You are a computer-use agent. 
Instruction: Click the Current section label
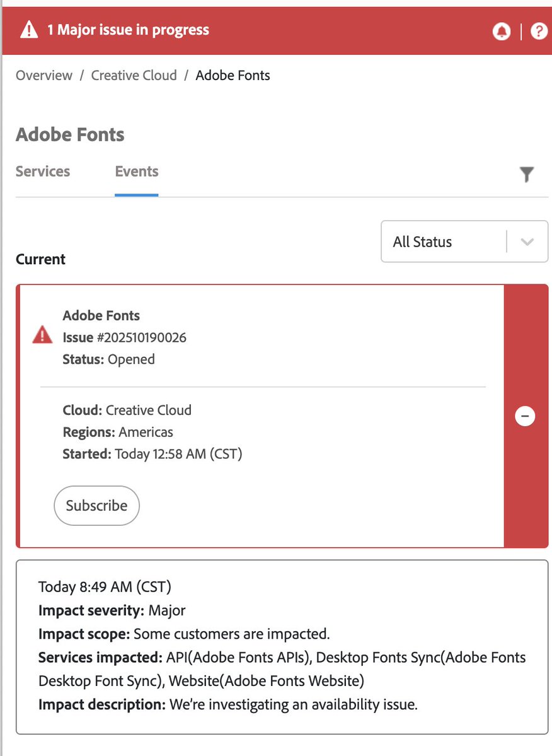(x=40, y=259)
